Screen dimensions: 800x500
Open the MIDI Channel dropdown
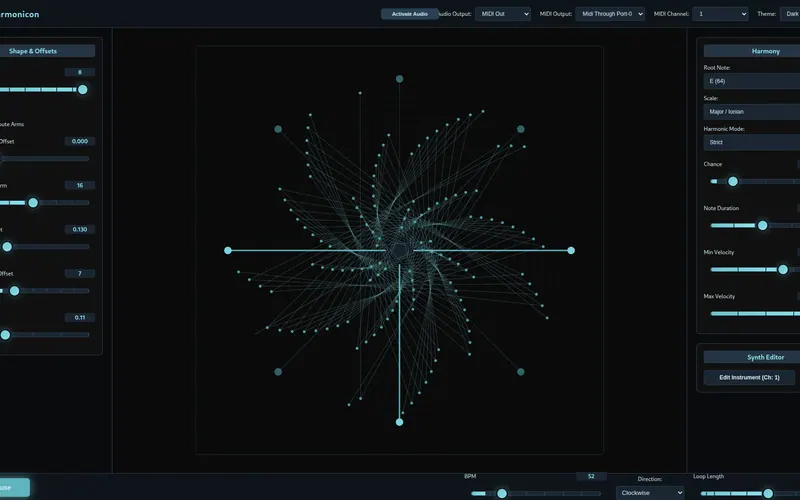[x=720, y=14]
